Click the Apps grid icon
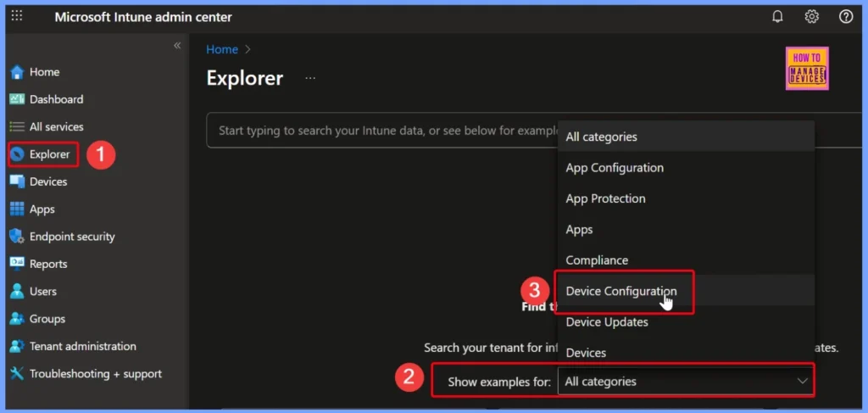This screenshot has height=413, width=868. point(17,209)
